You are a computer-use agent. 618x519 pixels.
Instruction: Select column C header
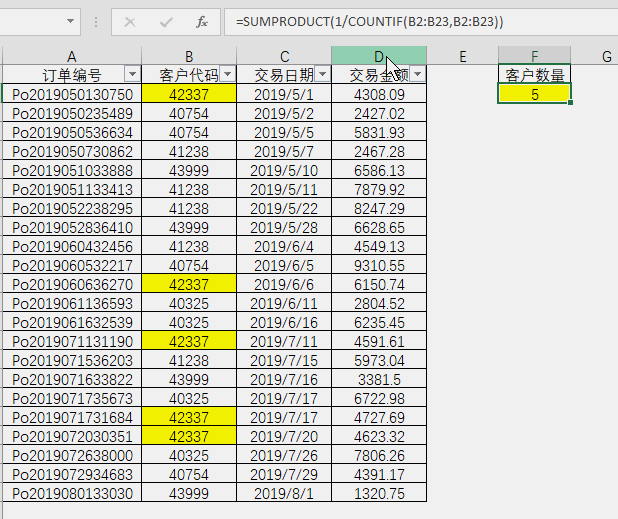click(284, 56)
